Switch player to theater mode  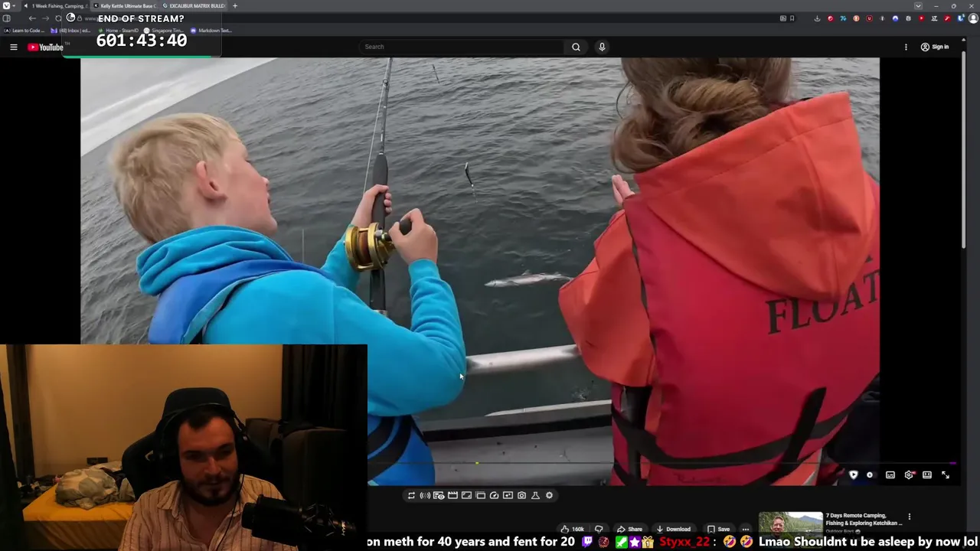(x=927, y=475)
